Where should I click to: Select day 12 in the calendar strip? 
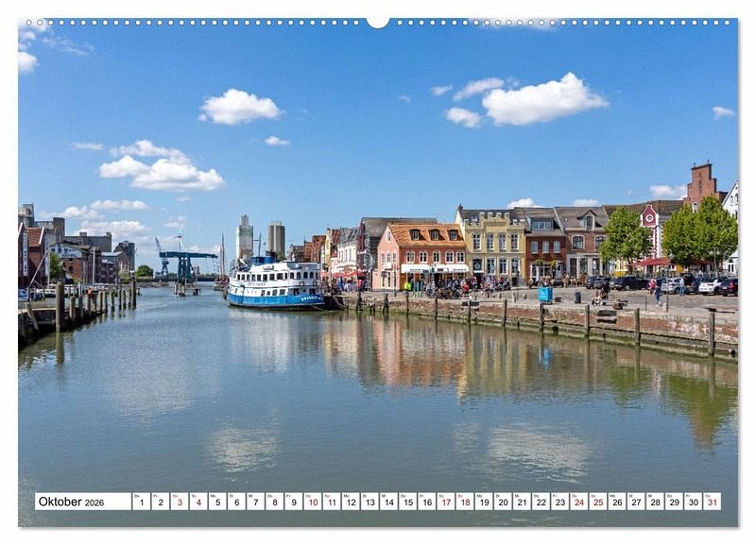point(351,502)
